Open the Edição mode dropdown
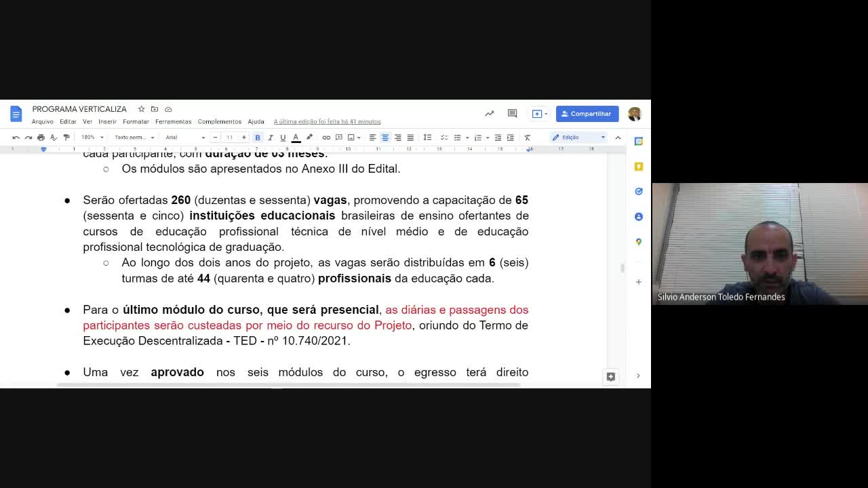Viewport: 868px width, 488px height. coord(578,138)
